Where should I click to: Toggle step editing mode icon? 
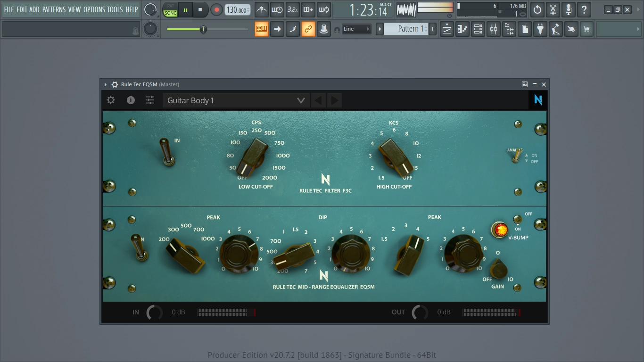[x=293, y=29]
